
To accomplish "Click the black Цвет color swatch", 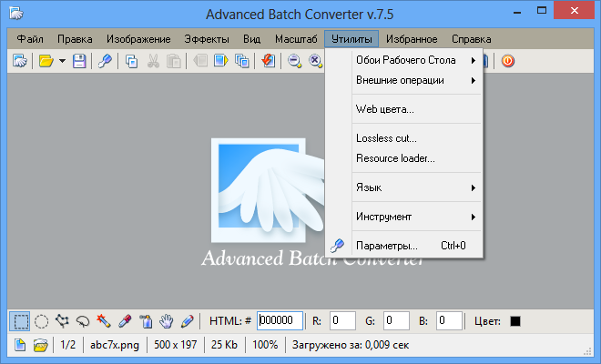I will pyautogui.click(x=515, y=321).
